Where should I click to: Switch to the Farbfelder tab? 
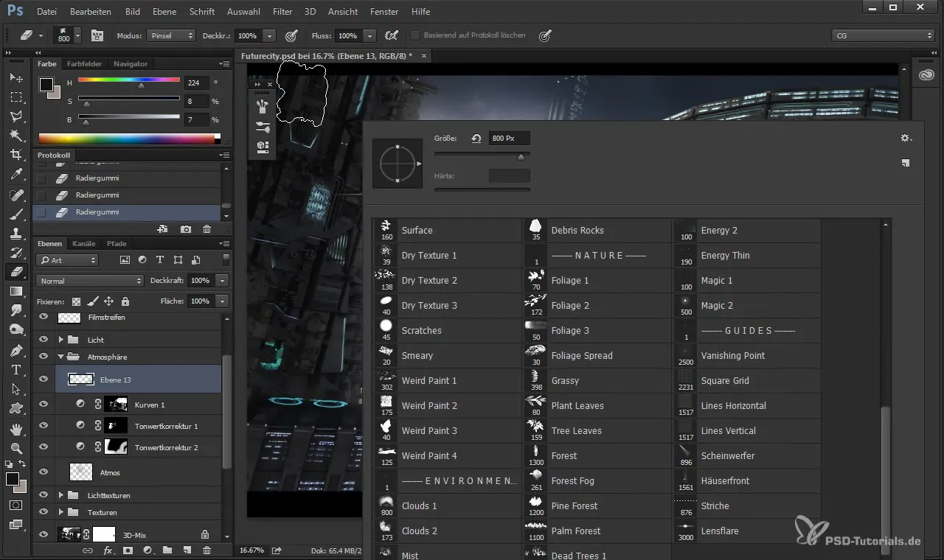[84, 63]
